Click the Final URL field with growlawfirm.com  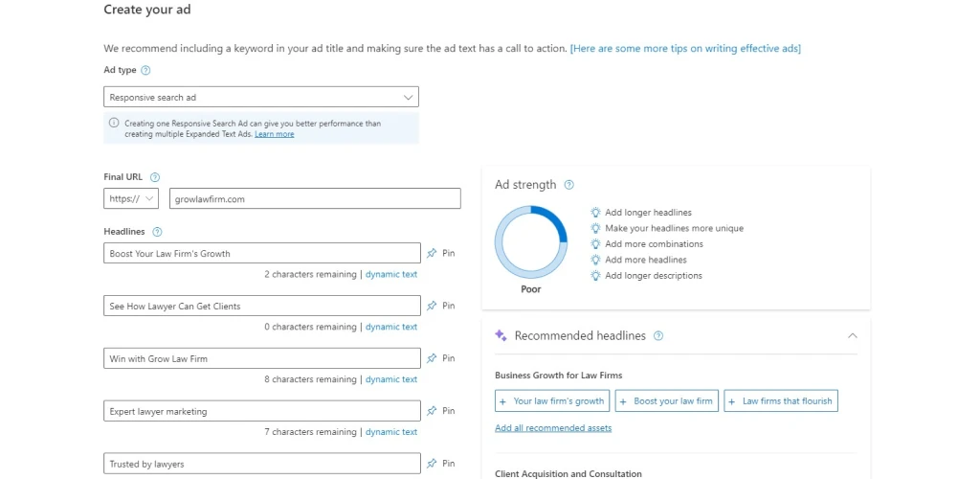[315, 198]
